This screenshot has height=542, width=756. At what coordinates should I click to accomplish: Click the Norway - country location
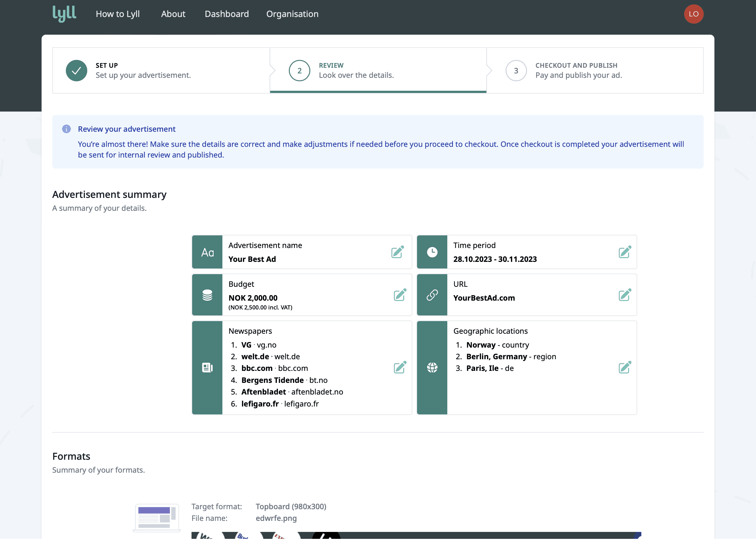pyautogui.click(x=497, y=345)
